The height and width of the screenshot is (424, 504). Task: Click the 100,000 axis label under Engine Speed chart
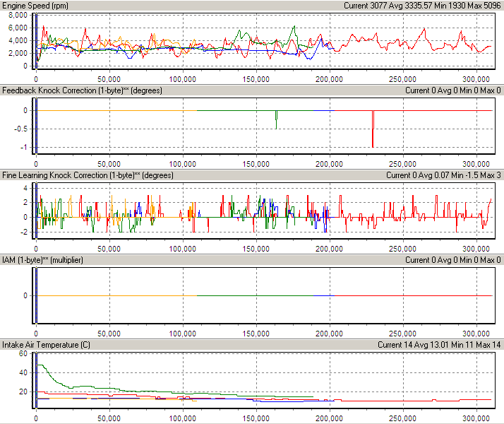tap(182, 79)
